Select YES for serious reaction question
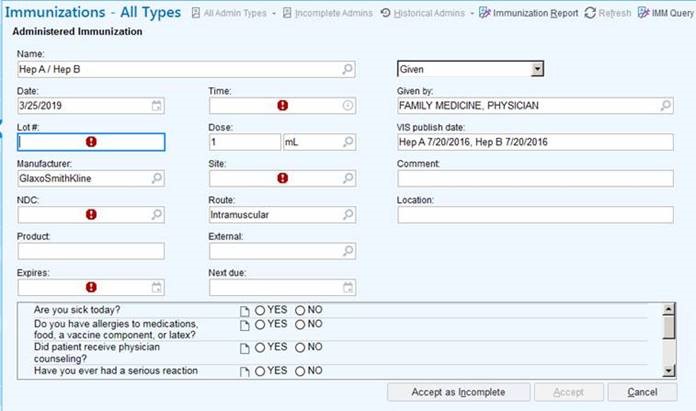This screenshot has width=696, height=411. [x=260, y=371]
